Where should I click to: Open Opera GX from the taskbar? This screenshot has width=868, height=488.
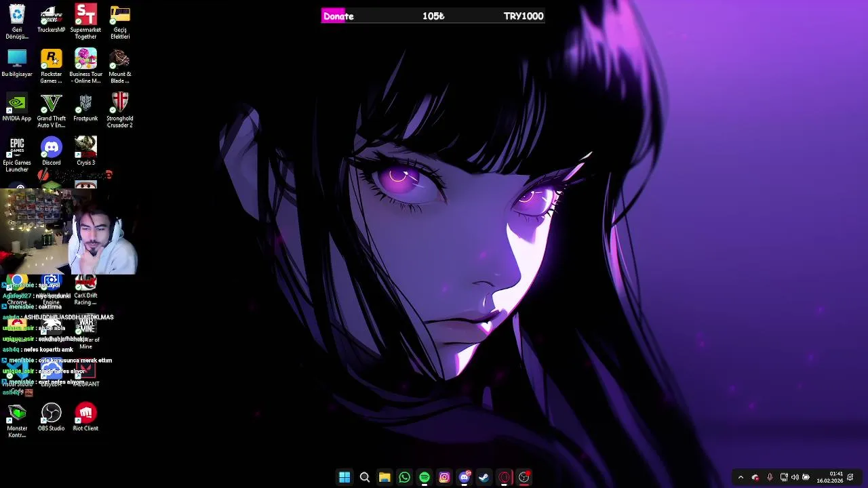(504, 477)
